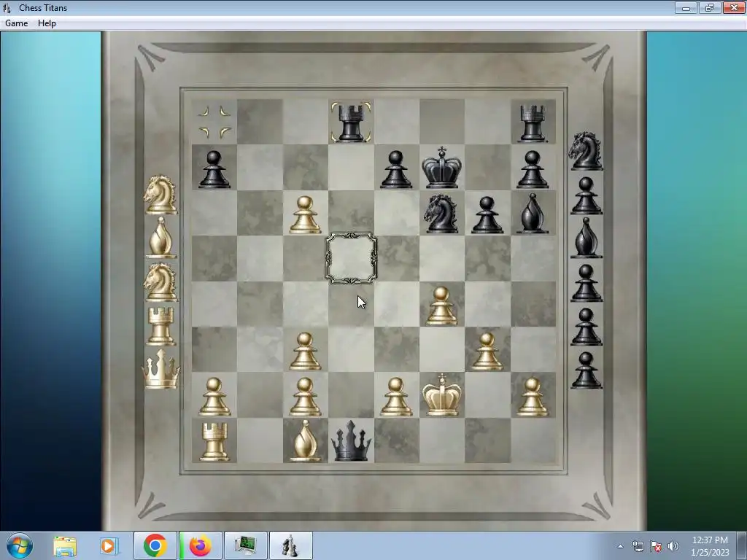Open the Action Center flag icon
The image size is (747, 560).
pyautogui.click(x=656, y=546)
